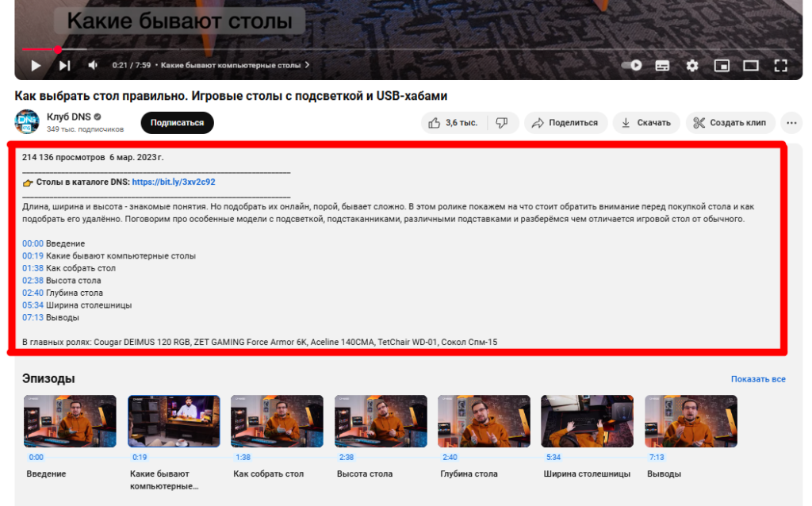Click 214 136 просмотров text

[x=63, y=158]
